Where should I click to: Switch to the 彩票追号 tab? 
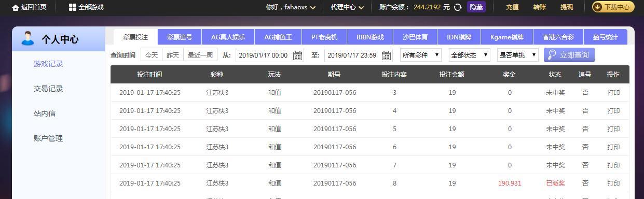click(x=180, y=37)
